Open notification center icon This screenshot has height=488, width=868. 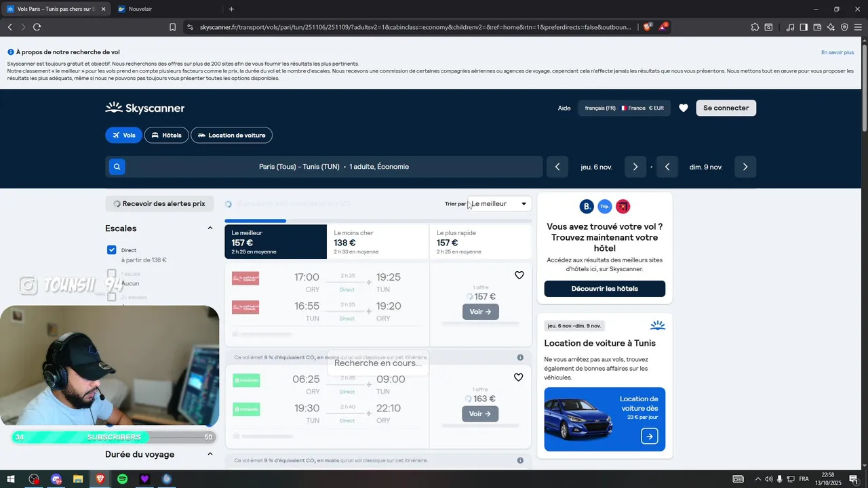point(854,479)
